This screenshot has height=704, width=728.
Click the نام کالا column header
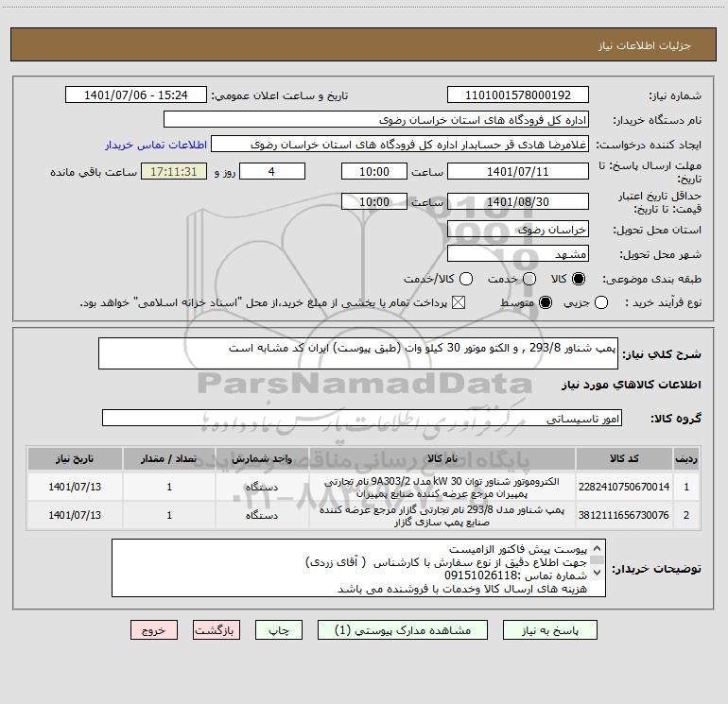pos(442,458)
